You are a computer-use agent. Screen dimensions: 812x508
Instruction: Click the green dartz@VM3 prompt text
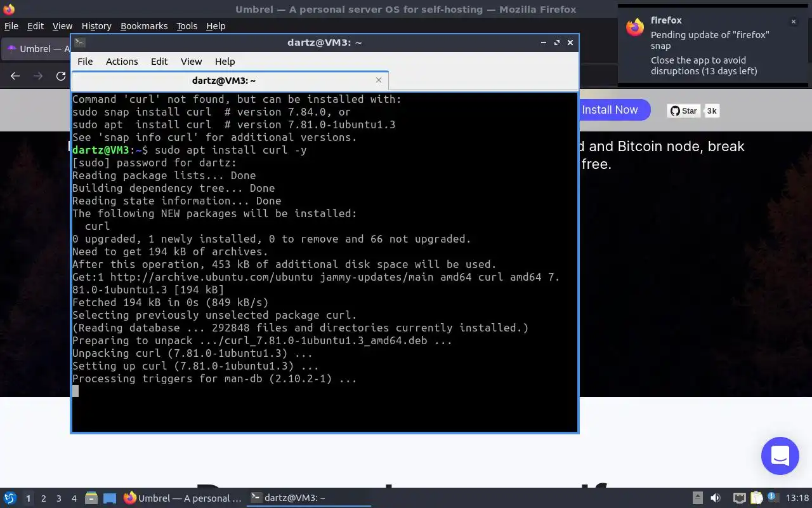[101, 150]
